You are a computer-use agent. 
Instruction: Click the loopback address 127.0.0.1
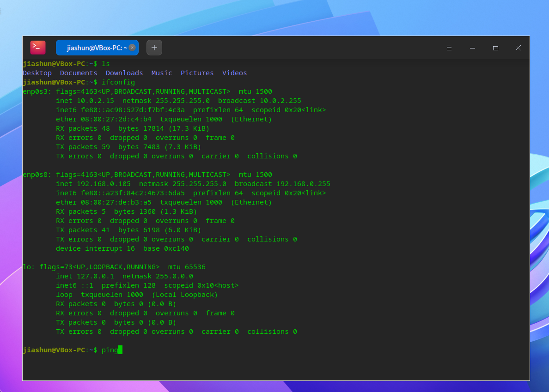[95, 276]
